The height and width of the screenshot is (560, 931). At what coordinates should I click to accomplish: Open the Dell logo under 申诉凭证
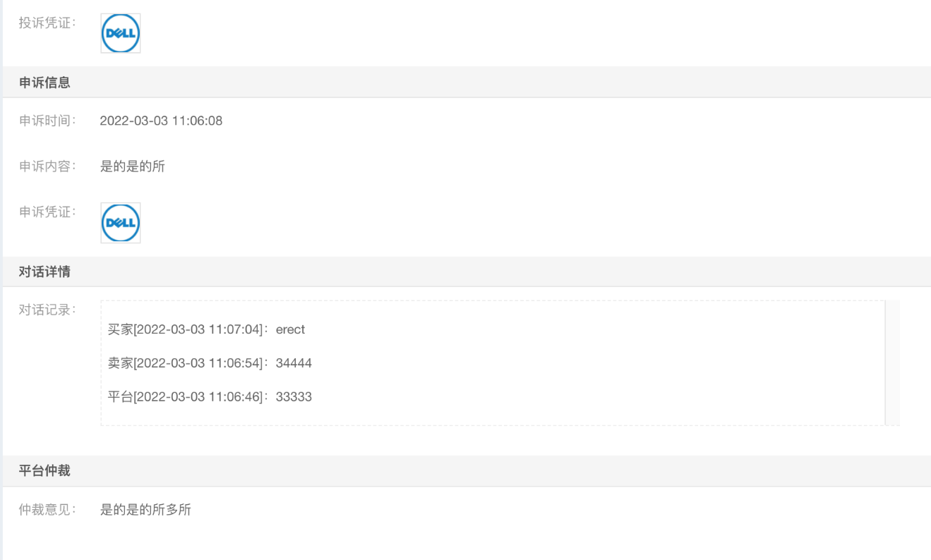[x=121, y=223]
